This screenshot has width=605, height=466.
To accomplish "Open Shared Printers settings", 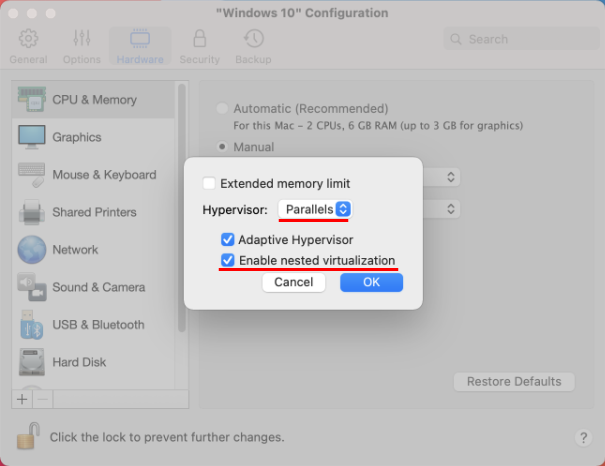I will click(x=94, y=212).
